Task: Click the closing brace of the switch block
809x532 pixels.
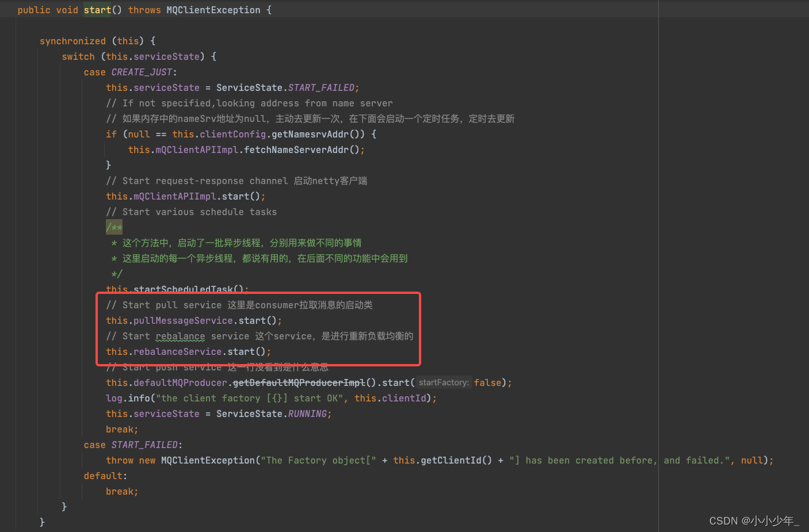Action: pyautogui.click(x=64, y=507)
